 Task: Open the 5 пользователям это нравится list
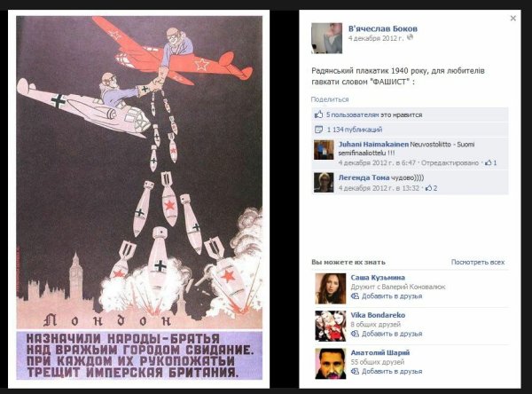pos(374,114)
